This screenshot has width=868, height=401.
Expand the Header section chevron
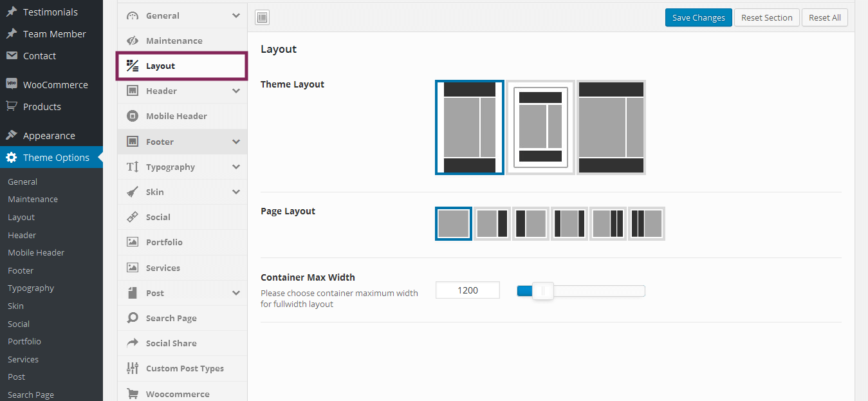pos(236,91)
